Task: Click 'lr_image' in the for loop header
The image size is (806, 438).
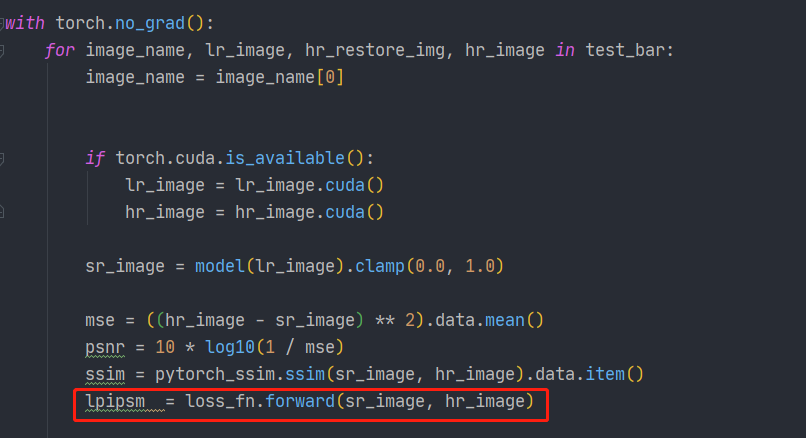Action: point(245,50)
